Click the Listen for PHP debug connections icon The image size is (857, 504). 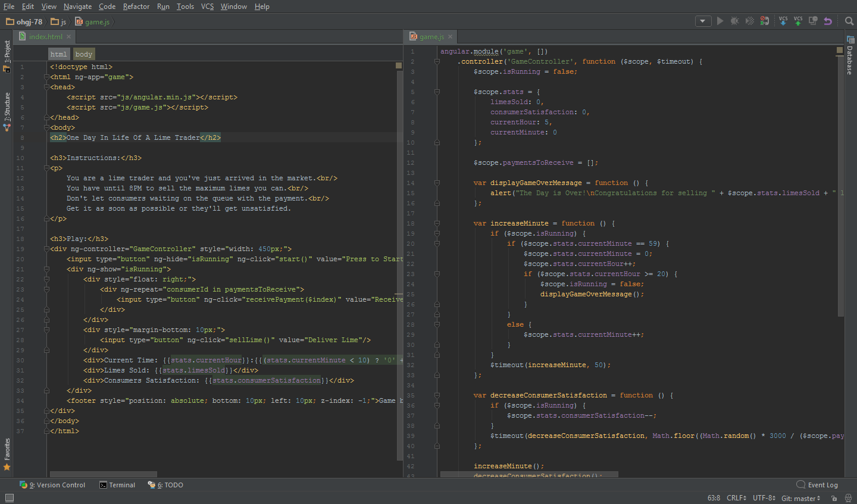click(x=765, y=21)
